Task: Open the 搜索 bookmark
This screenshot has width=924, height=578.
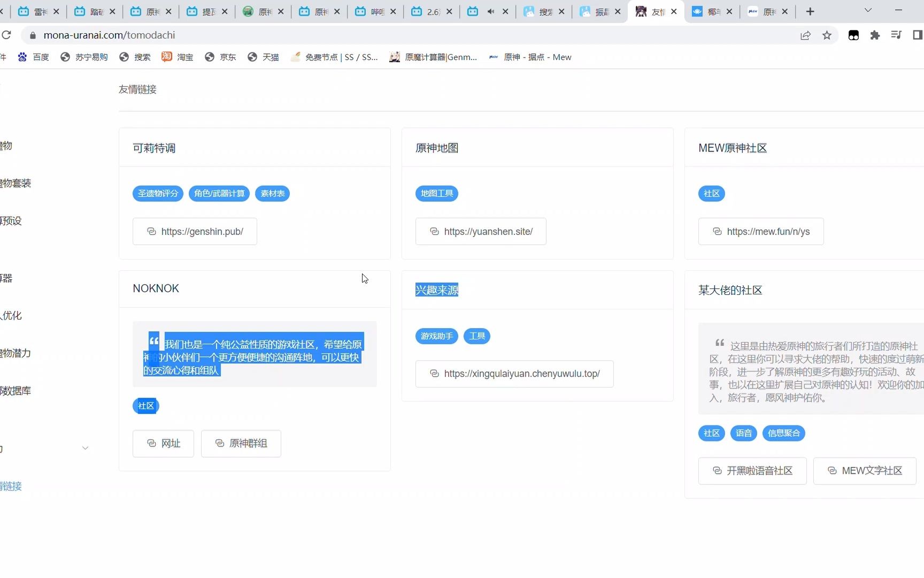Action: click(135, 57)
